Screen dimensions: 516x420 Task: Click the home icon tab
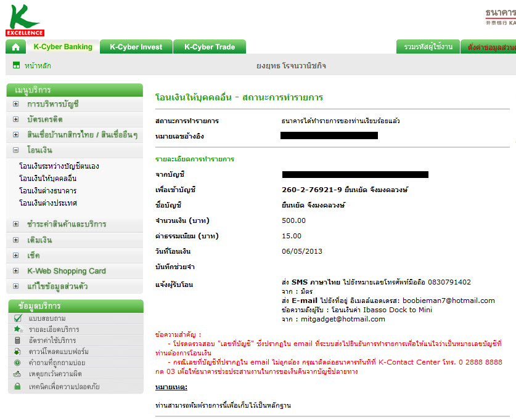pyautogui.click(x=15, y=47)
